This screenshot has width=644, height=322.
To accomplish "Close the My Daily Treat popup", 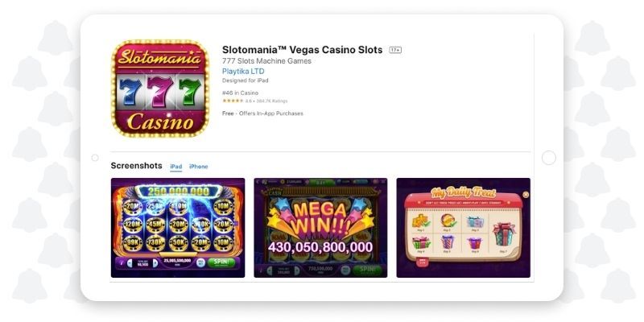I will coord(526,195).
